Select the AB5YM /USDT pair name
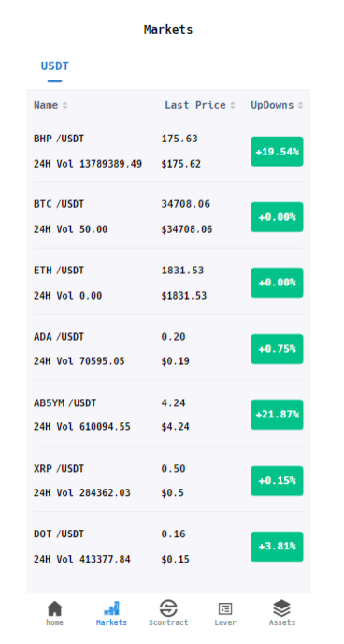Viewport: 344px width, 644px height. pos(64,403)
